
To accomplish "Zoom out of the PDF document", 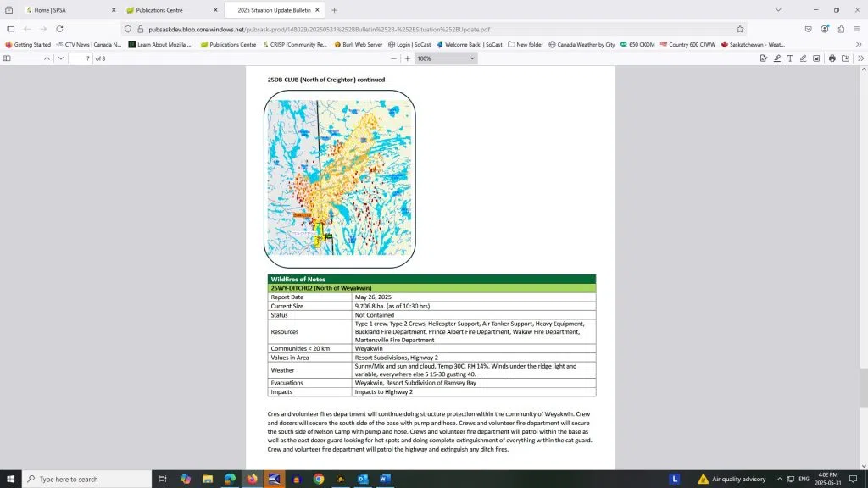I will coord(393,58).
